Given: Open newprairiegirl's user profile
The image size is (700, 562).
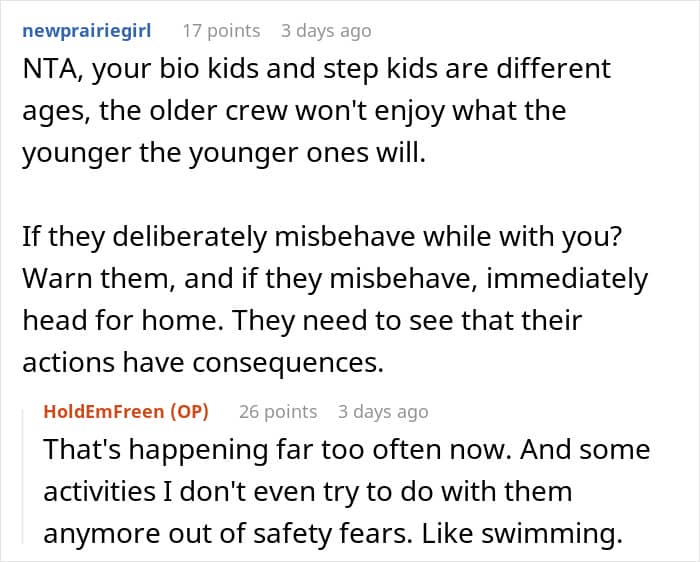Looking at the screenshot, I should click(86, 31).
